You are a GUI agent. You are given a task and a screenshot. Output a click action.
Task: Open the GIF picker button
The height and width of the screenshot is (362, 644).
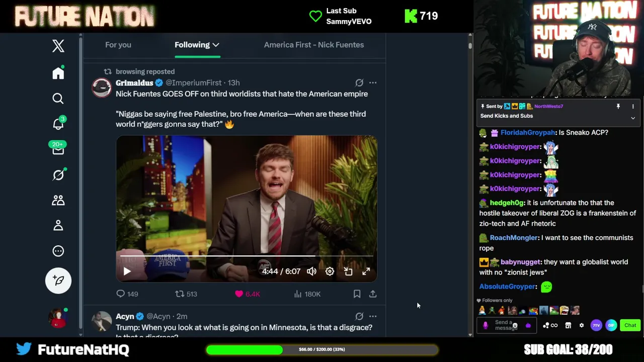click(x=611, y=325)
